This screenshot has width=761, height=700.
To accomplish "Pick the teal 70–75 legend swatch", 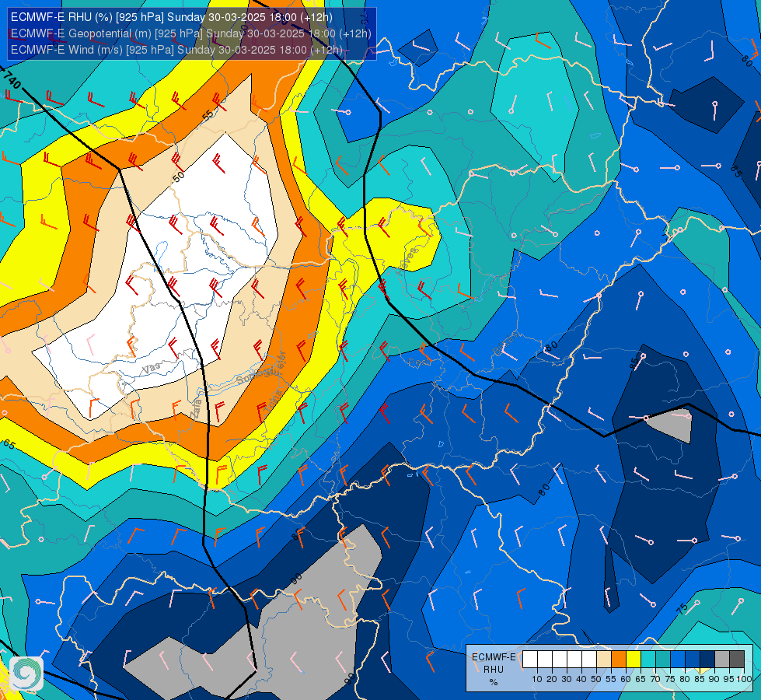I will click(x=663, y=660).
